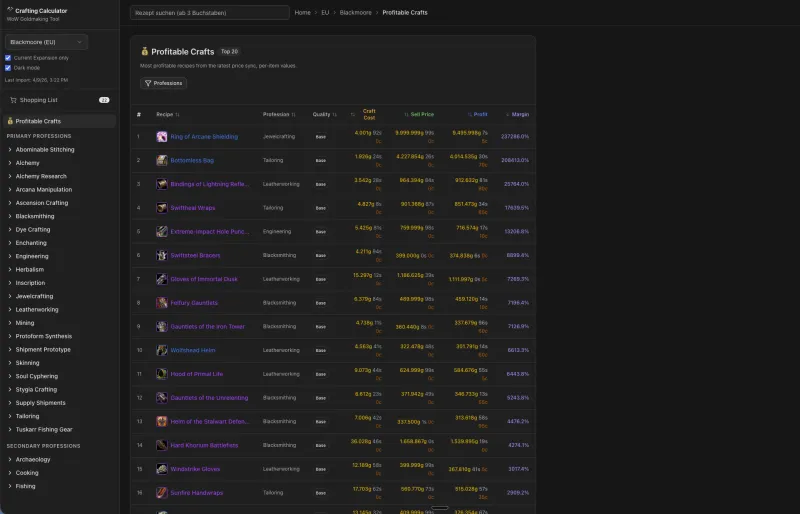Sort by Profession column arrows icon
Viewport: 800px width, 514px height.
(293, 114)
